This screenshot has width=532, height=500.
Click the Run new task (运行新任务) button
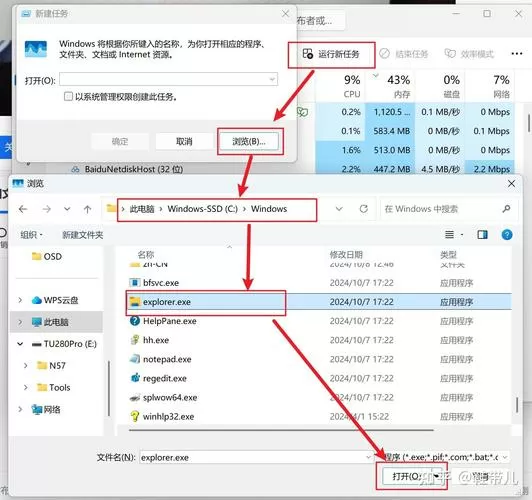[331, 54]
